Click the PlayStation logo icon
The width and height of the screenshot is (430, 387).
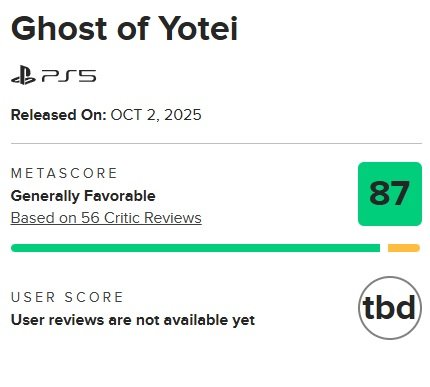click(23, 75)
